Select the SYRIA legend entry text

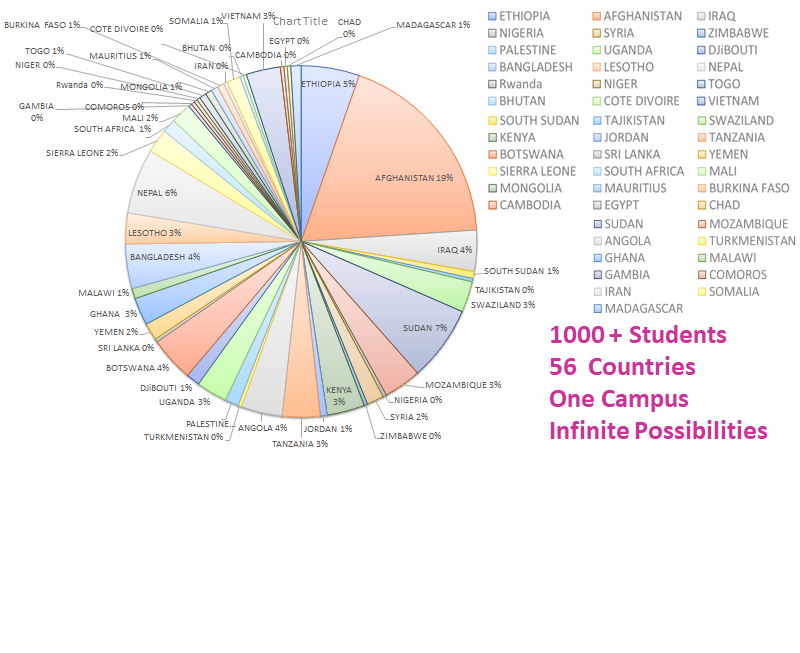tap(618, 33)
